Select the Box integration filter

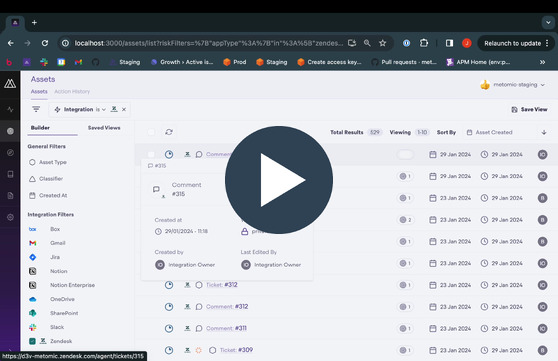click(44, 229)
